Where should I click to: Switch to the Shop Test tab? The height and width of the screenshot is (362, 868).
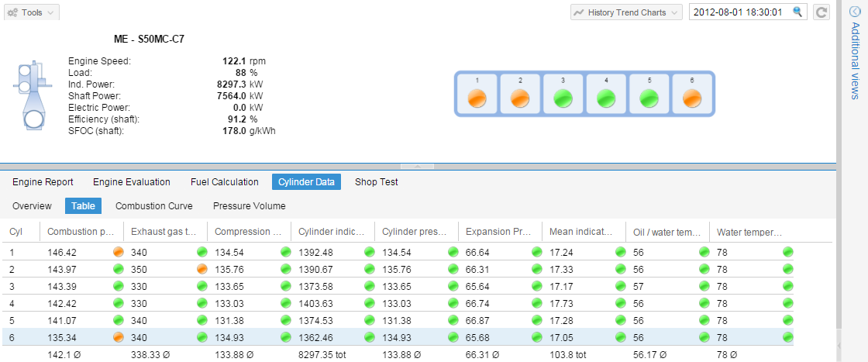coord(376,182)
